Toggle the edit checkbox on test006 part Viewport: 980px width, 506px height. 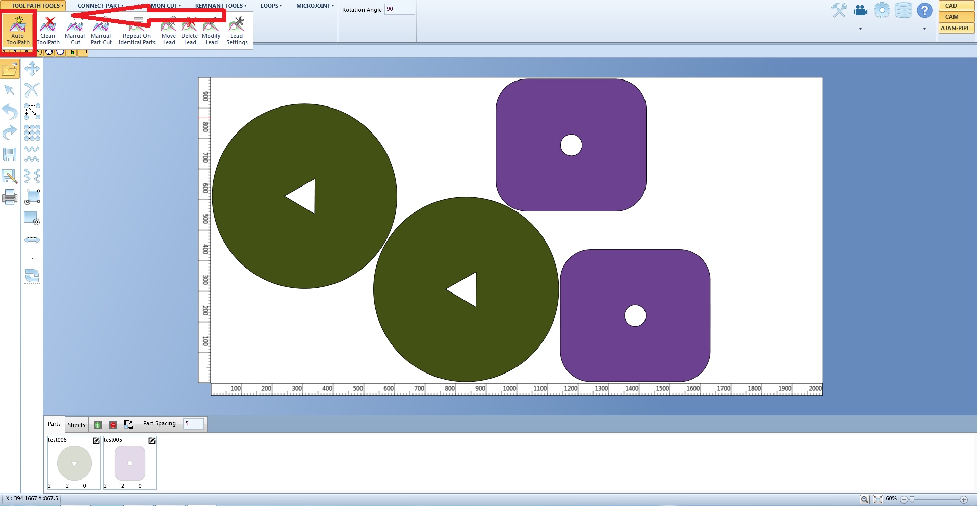click(96, 440)
